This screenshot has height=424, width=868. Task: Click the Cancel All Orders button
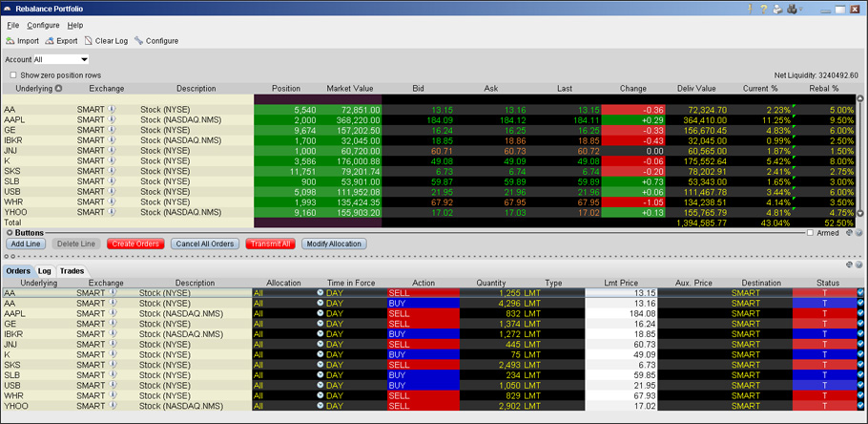pos(205,244)
